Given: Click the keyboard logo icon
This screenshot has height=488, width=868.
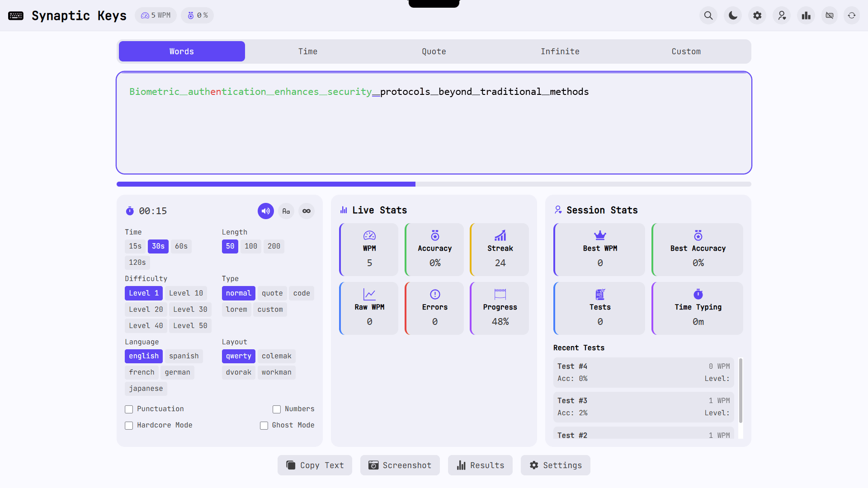Looking at the screenshot, I should point(16,15).
